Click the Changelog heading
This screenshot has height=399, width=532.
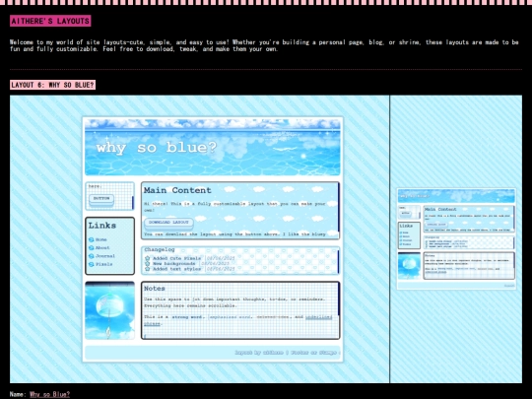pyautogui.click(x=160, y=249)
